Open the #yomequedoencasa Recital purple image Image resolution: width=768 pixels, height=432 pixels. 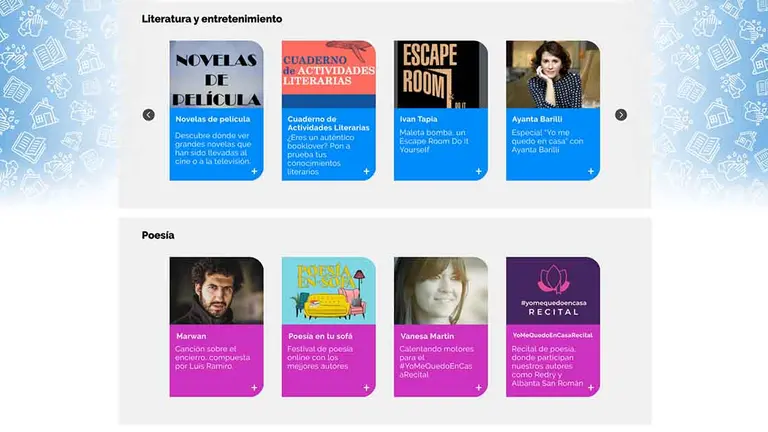click(553, 290)
